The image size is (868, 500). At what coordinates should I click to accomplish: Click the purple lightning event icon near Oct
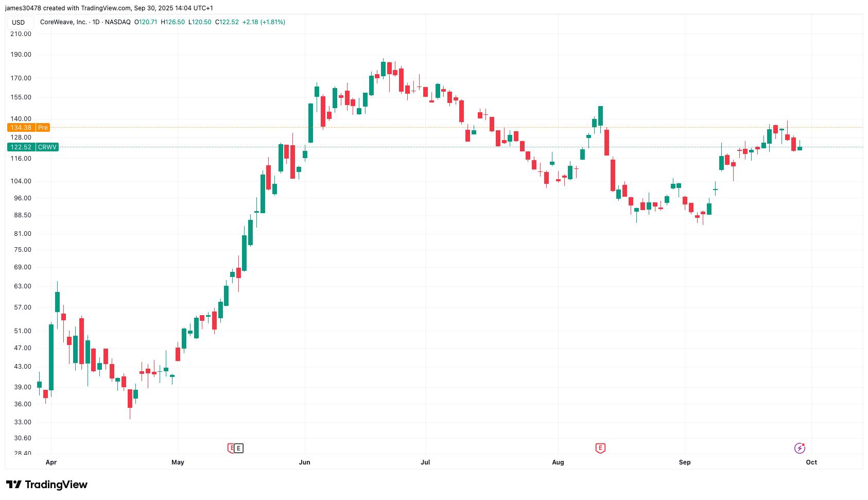click(800, 448)
